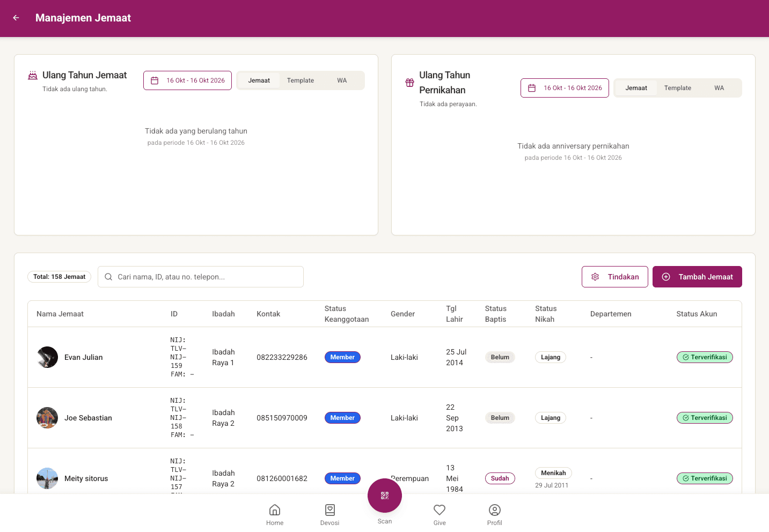Select WA tab in Ulang Tahun Pernikahan
Screen dimensions: 769x532
click(x=719, y=88)
